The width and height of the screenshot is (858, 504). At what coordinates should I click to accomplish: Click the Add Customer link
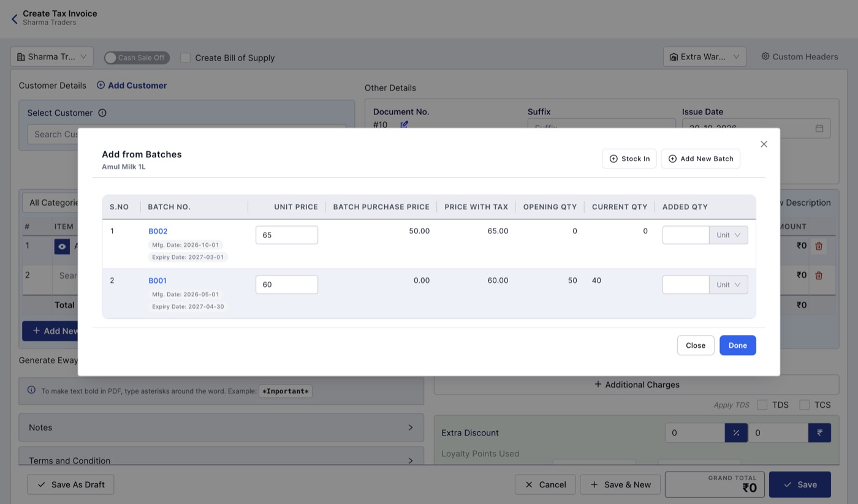pyautogui.click(x=132, y=86)
